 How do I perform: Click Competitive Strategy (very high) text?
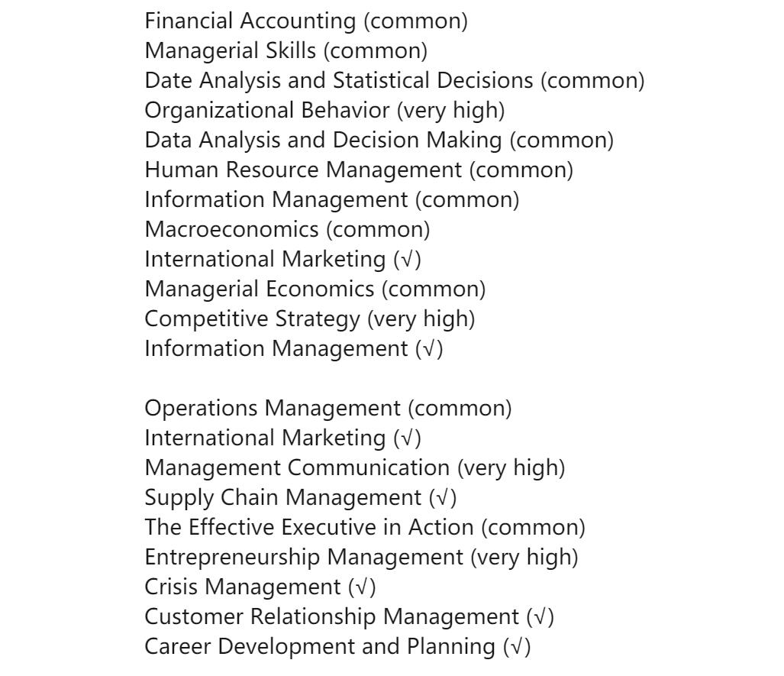(x=309, y=319)
